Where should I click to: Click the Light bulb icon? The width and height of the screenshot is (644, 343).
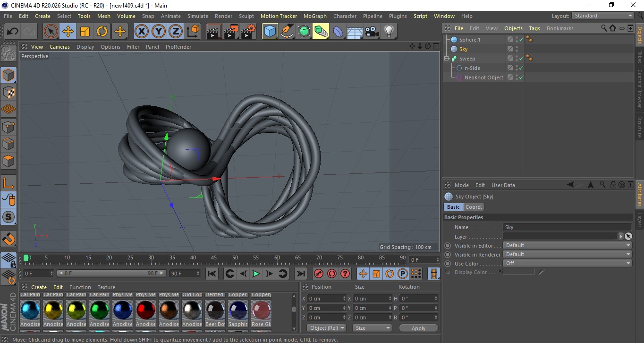(x=389, y=32)
